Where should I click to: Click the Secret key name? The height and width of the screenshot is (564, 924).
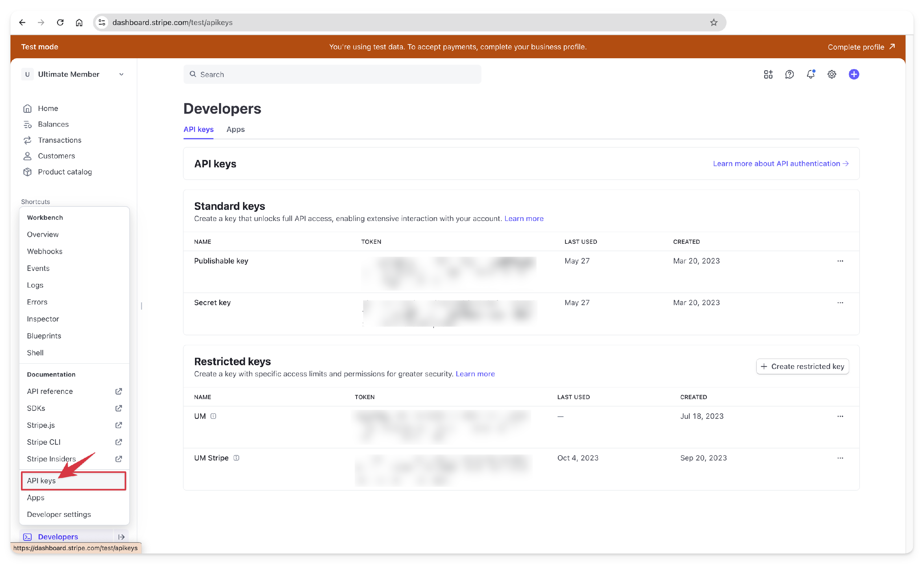click(x=212, y=302)
